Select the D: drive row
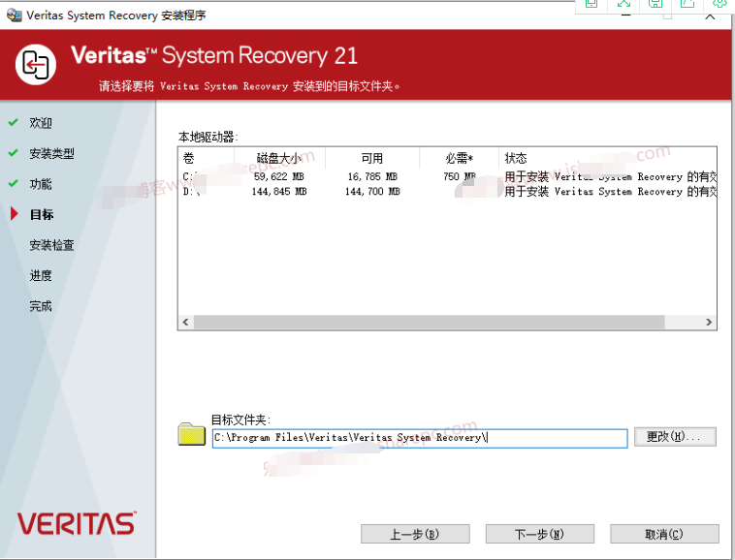735x560 pixels. pos(447,192)
